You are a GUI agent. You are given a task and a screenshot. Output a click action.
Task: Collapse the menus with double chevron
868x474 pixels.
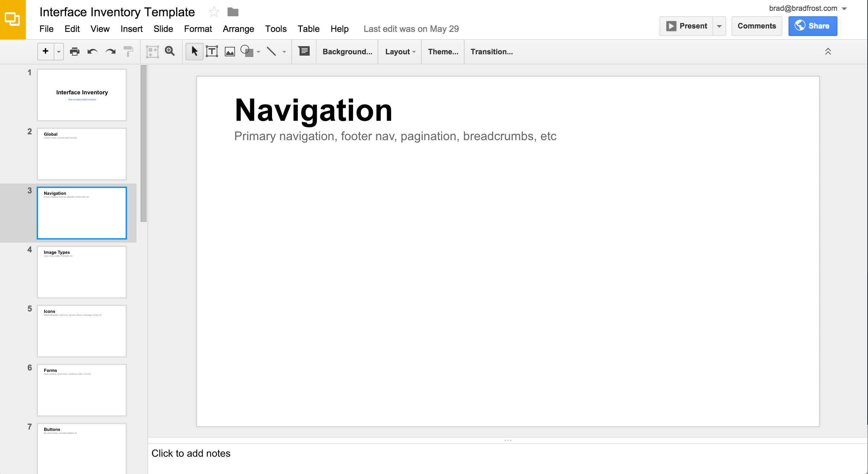[x=828, y=52]
